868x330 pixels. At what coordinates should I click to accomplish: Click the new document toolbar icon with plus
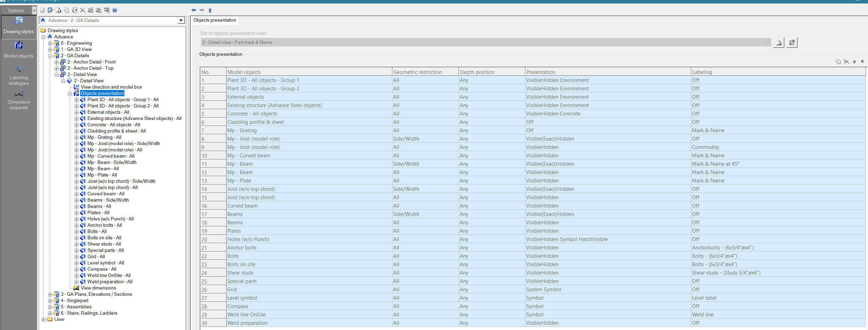point(59,10)
